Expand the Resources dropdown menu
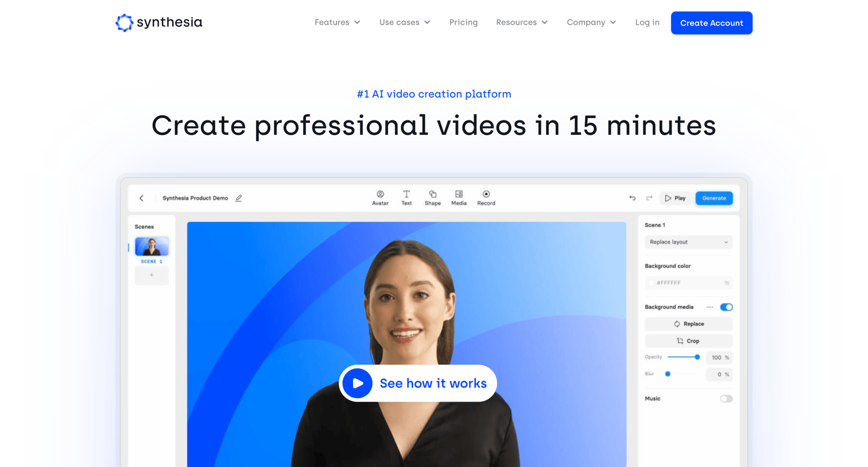This screenshot has width=868, height=467. (x=522, y=22)
